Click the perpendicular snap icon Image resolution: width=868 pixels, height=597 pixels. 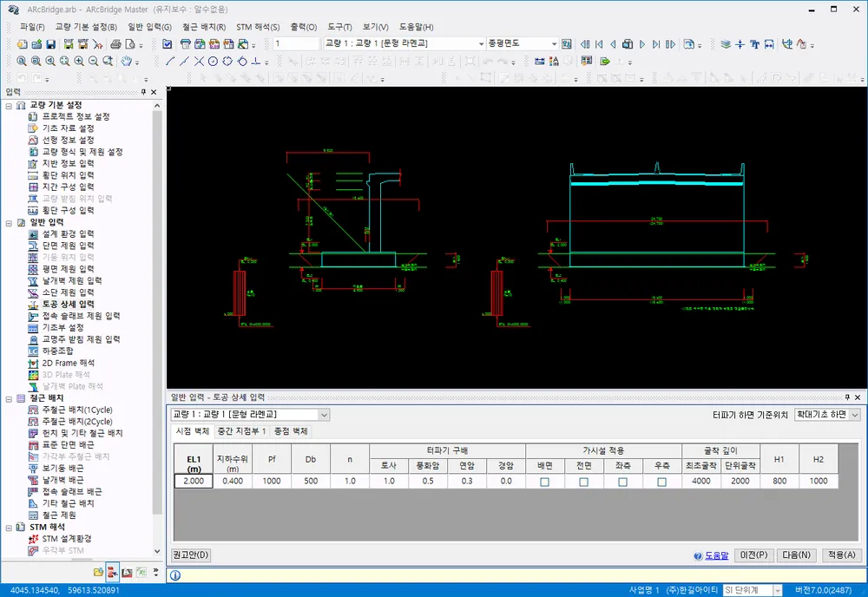click(x=256, y=62)
